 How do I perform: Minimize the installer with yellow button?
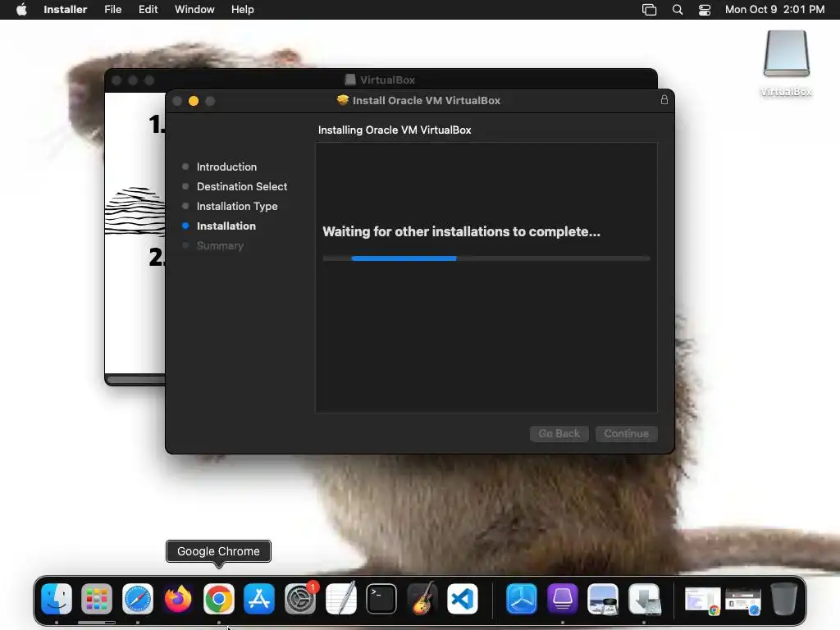pos(194,101)
